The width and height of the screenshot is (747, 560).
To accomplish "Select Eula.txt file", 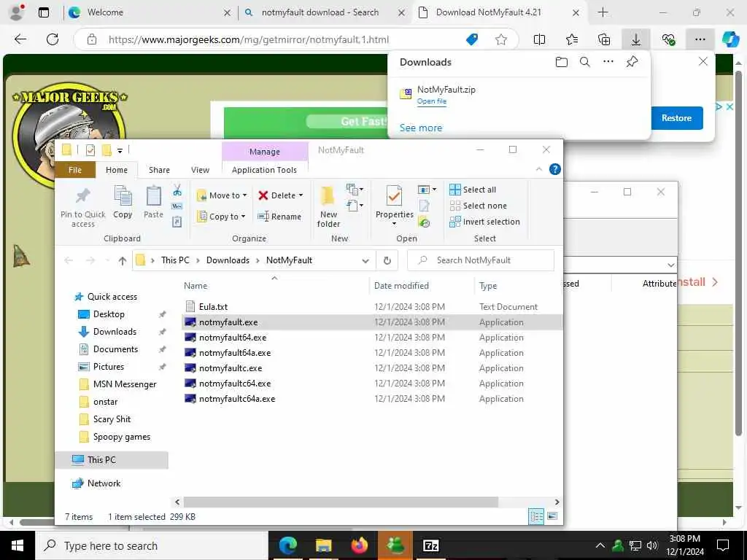I will (371, 307).
